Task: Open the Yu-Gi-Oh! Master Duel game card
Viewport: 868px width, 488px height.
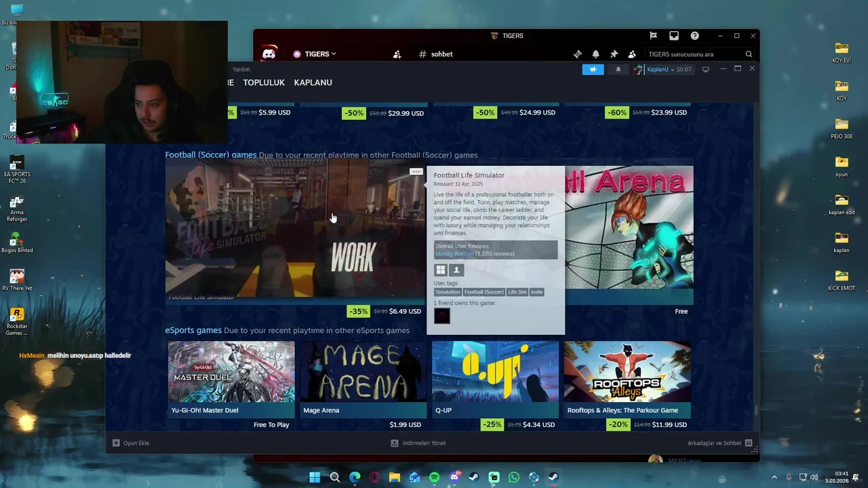Action: pos(231,379)
